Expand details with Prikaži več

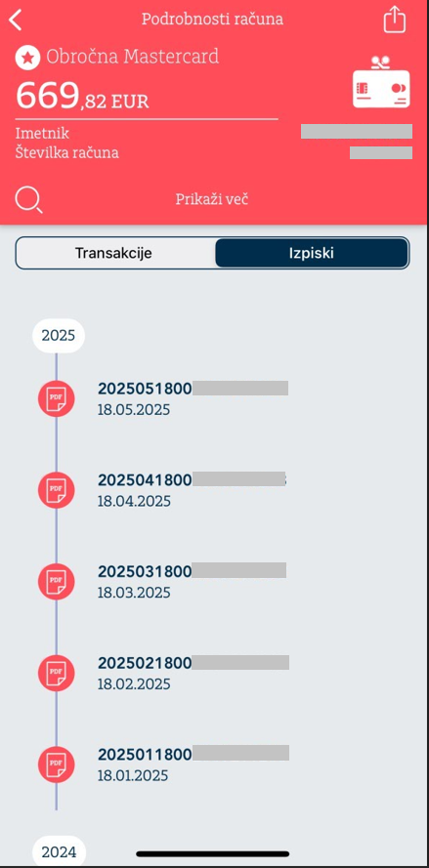pos(212,199)
